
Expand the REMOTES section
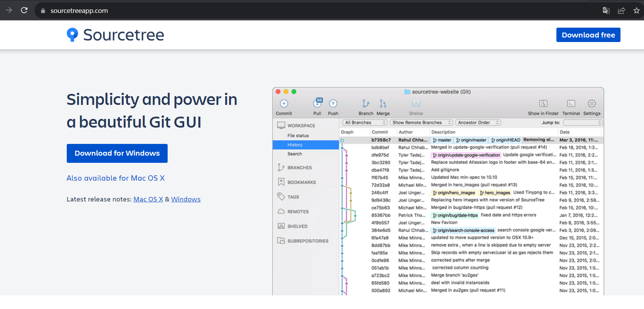click(x=298, y=212)
